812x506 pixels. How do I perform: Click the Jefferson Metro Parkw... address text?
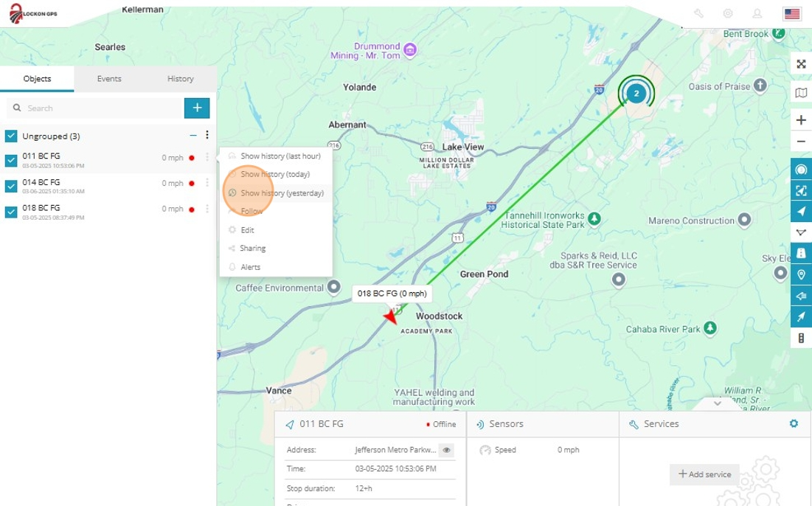[395, 450]
